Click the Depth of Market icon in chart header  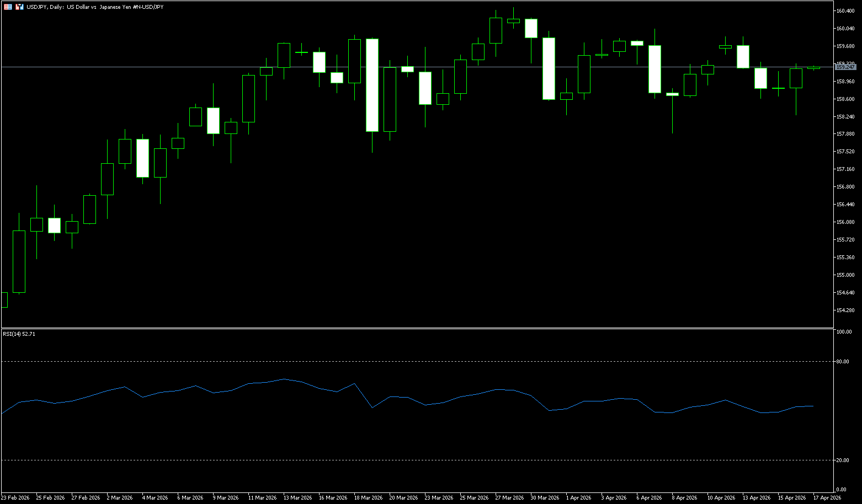[8, 7]
